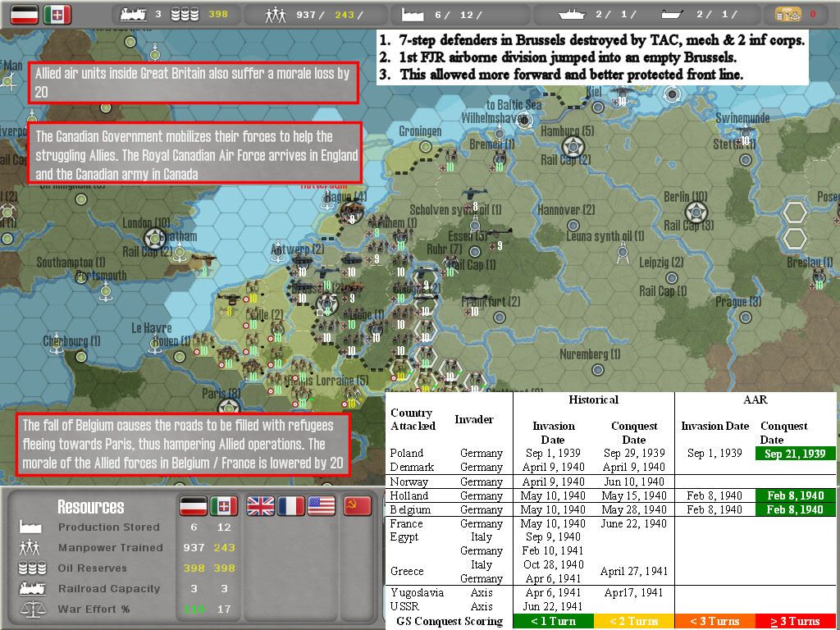840x630 pixels.
Task: Select the Hannover city marker
Action: pos(573,226)
